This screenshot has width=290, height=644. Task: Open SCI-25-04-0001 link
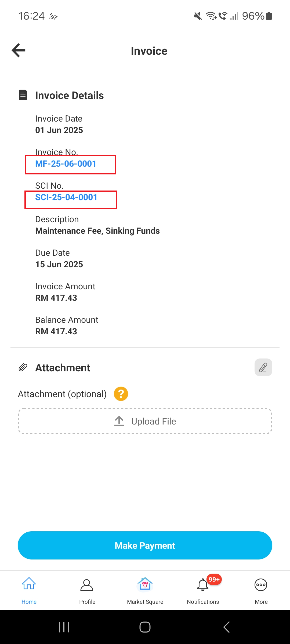(x=66, y=197)
